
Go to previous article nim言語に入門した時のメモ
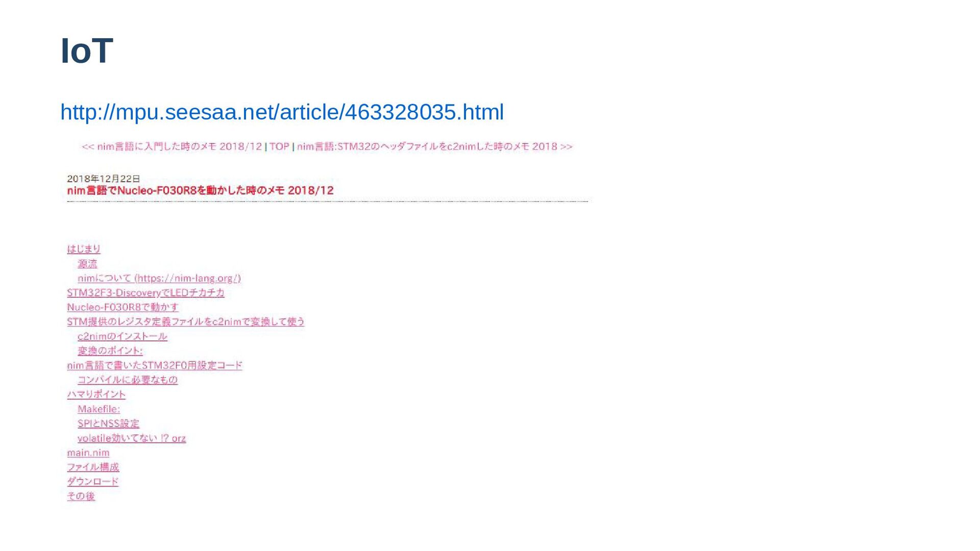click(172, 147)
